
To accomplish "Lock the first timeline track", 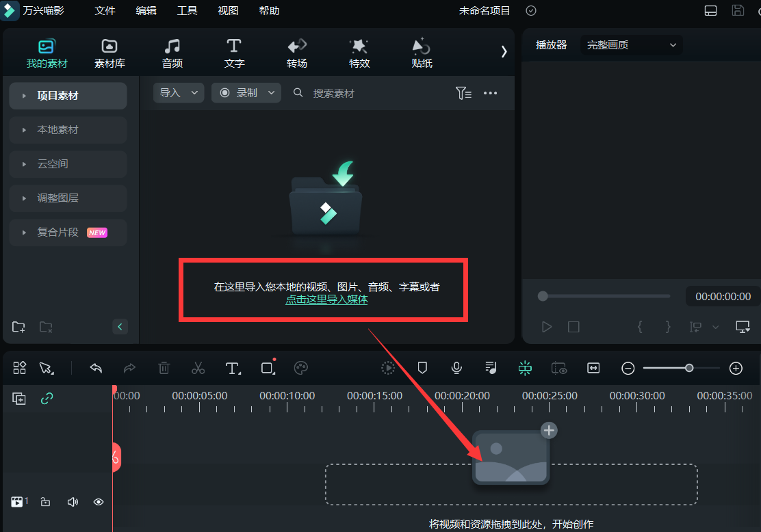I will [45, 501].
